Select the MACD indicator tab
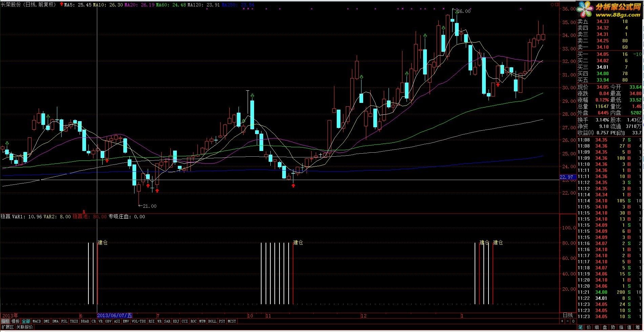644x332 pixels. [x=37, y=321]
